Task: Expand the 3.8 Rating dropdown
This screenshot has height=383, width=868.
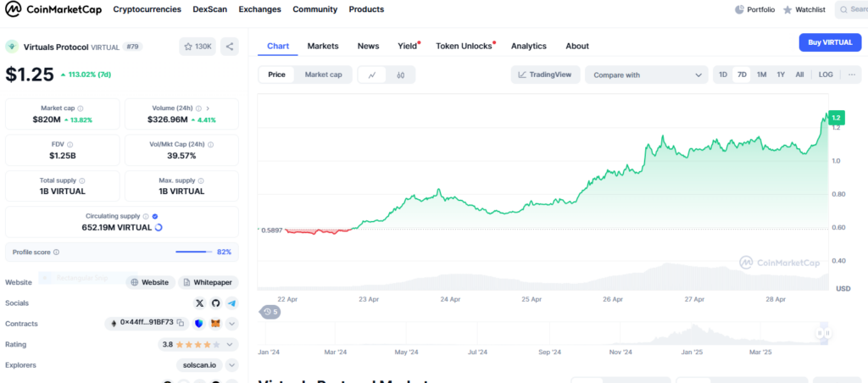Action: (x=198, y=344)
